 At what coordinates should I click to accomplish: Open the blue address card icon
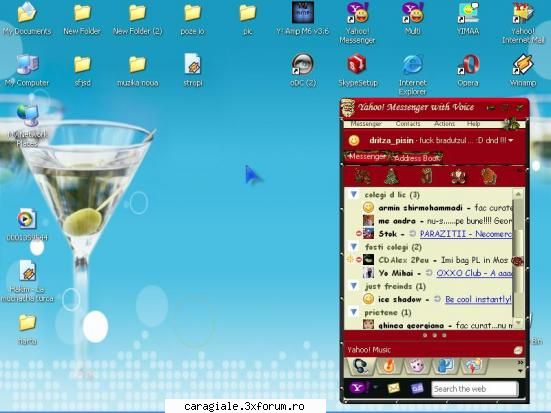click(x=417, y=388)
